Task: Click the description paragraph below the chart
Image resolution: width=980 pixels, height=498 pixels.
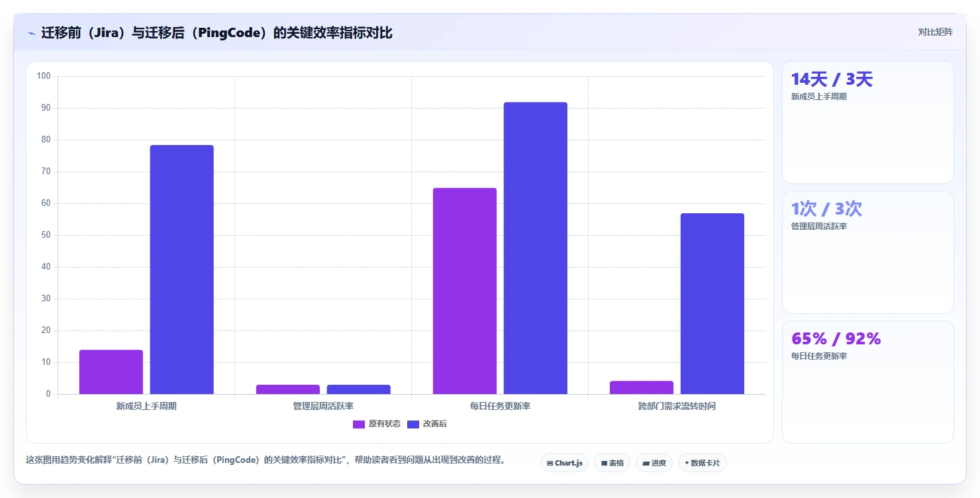Action: pyautogui.click(x=266, y=460)
